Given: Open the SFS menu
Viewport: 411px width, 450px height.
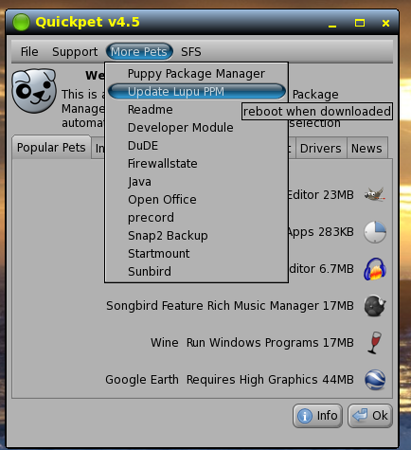Looking at the screenshot, I should 191,52.
